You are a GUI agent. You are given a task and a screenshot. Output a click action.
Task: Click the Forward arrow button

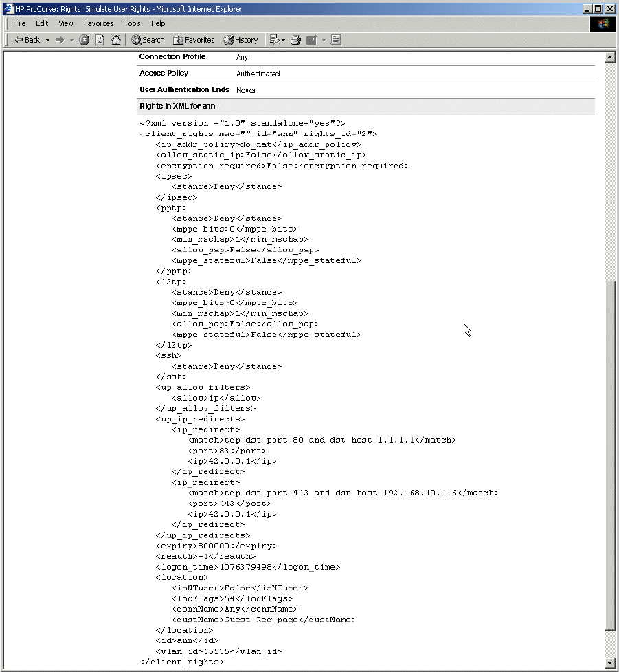[60, 40]
